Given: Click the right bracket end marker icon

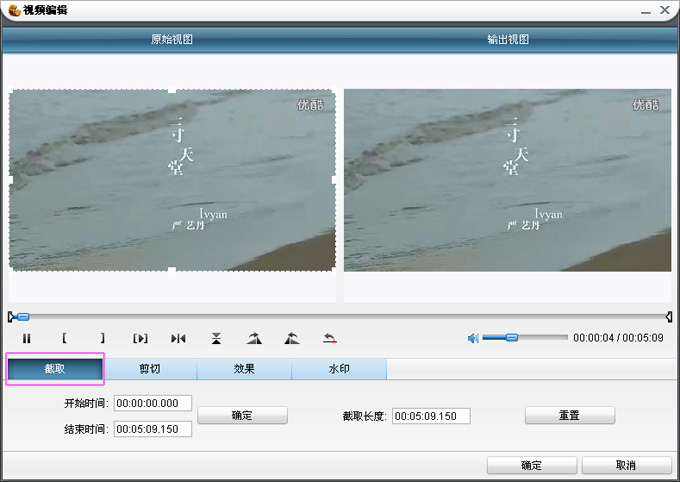Looking at the screenshot, I should tap(102, 339).
